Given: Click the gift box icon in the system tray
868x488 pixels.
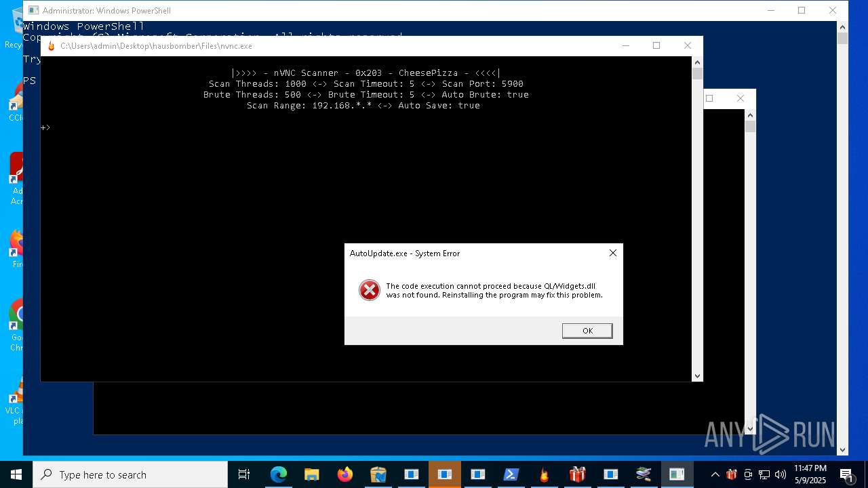Looking at the screenshot, I should (x=732, y=474).
